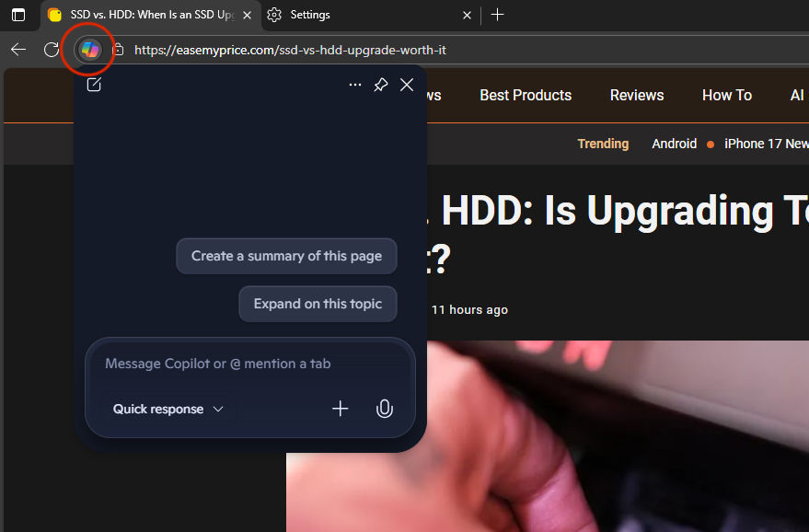The height and width of the screenshot is (532, 809).
Task: Go back to the previous page
Action: click(x=18, y=50)
